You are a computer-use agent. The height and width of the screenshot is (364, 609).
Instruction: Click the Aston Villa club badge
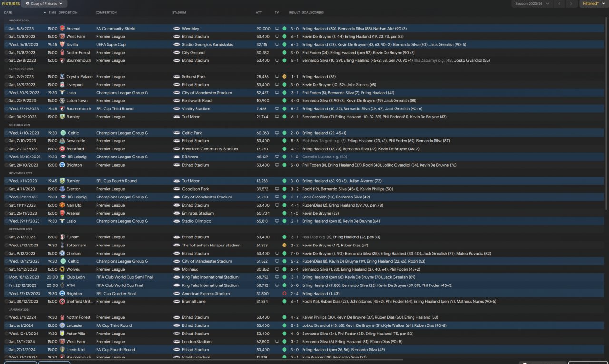[x=62, y=334]
